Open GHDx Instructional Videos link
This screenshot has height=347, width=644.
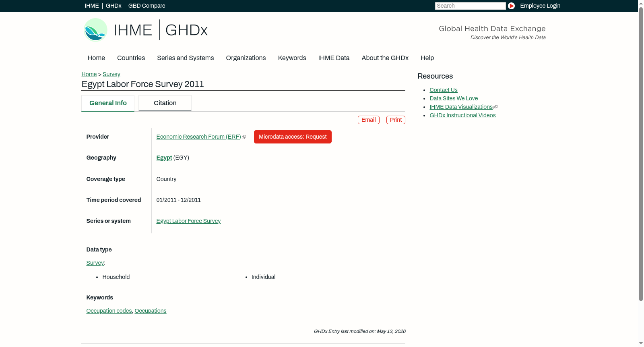[462, 115]
